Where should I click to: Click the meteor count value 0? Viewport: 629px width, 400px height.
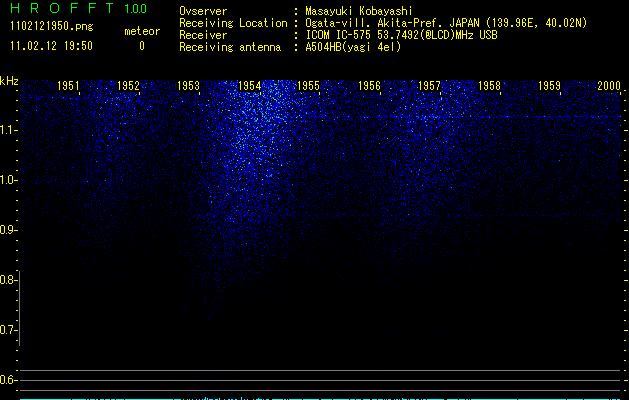point(142,46)
